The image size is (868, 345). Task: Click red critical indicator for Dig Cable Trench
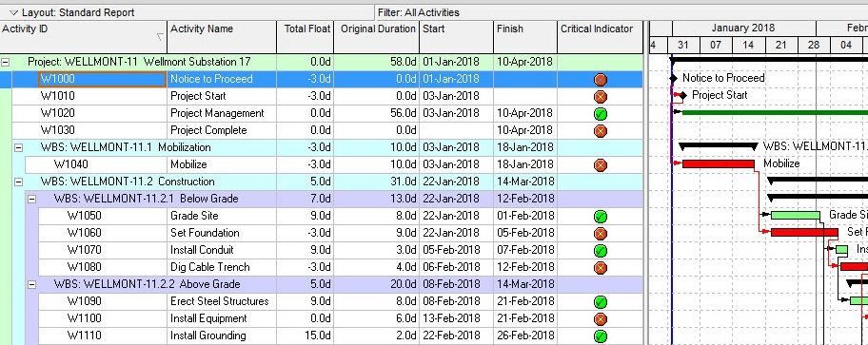[600, 268]
